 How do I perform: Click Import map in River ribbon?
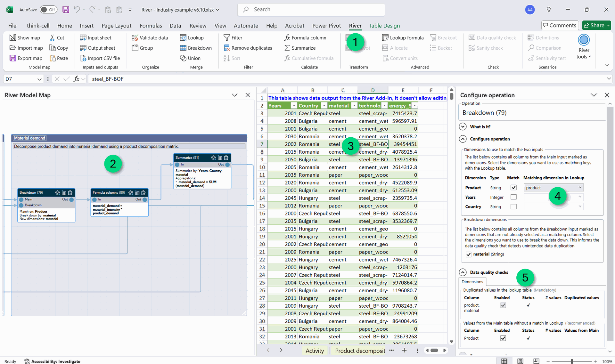click(x=26, y=48)
